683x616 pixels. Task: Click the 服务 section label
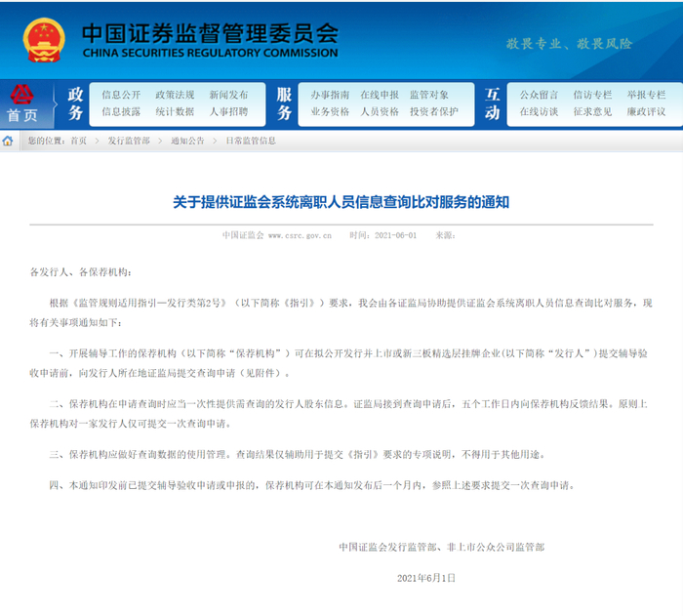(284, 103)
